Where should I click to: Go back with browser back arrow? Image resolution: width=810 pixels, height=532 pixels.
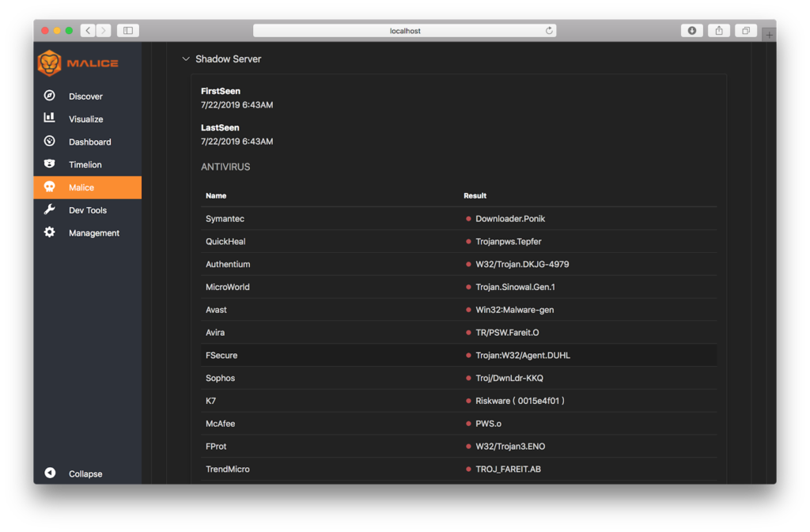(89, 31)
